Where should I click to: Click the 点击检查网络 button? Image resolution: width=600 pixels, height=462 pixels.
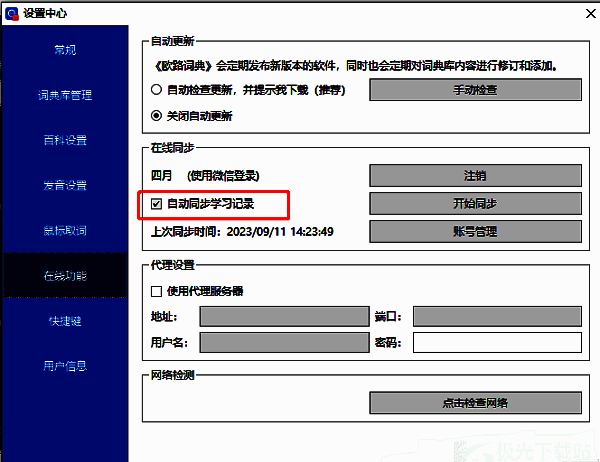point(475,403)
